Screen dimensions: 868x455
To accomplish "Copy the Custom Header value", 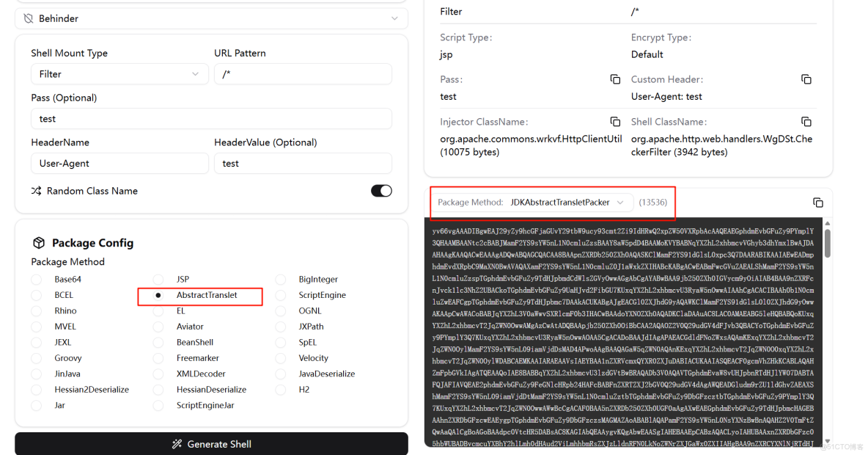I will 806,79.
